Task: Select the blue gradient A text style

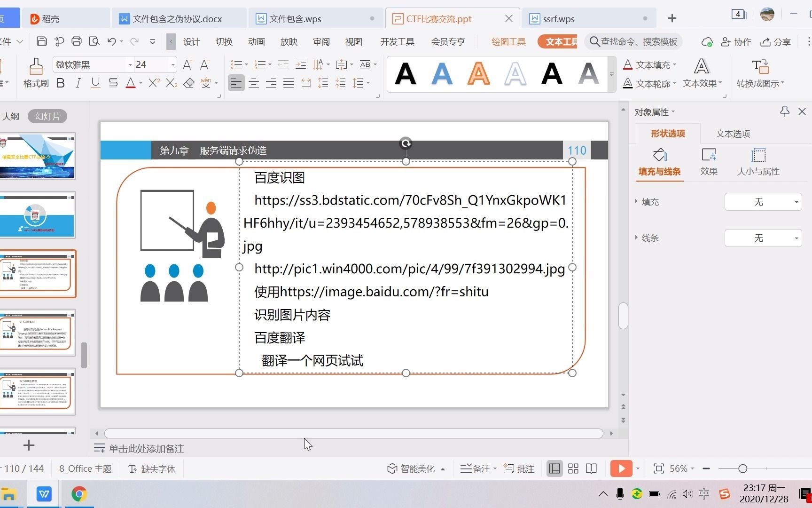Action: click(x=442, y=74)
